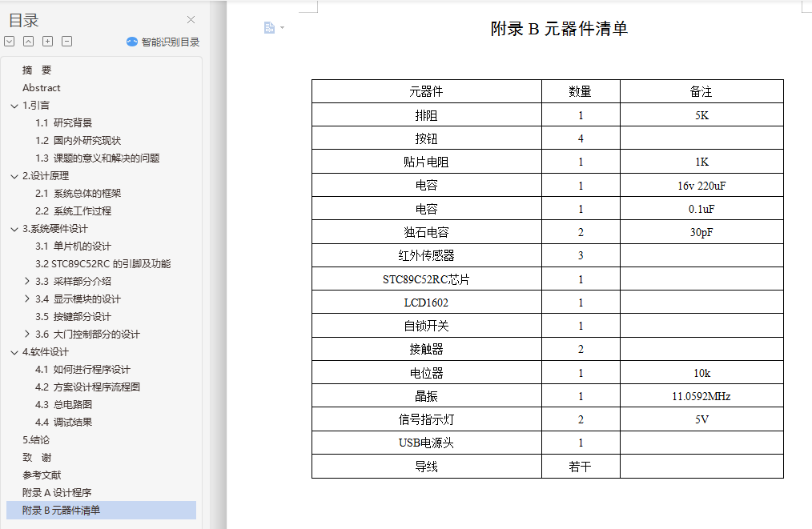Click the 数量 table header cell
The width and height of the screenshot is (812, 529).
pyautogui.click(x=581, y=91)
